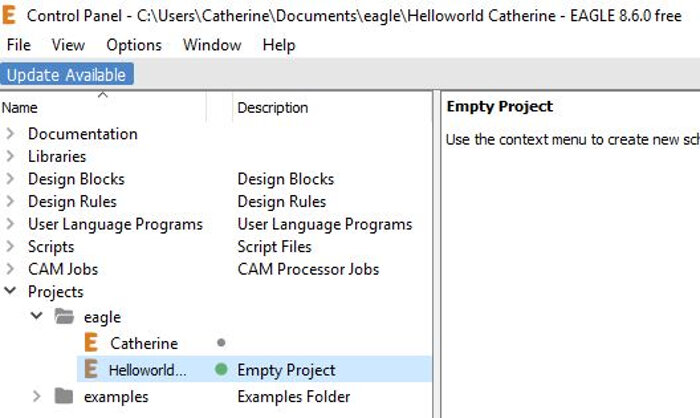Screen dimensions: 700x418
Task: Click the Update Available button
Action: coord(67,74)
